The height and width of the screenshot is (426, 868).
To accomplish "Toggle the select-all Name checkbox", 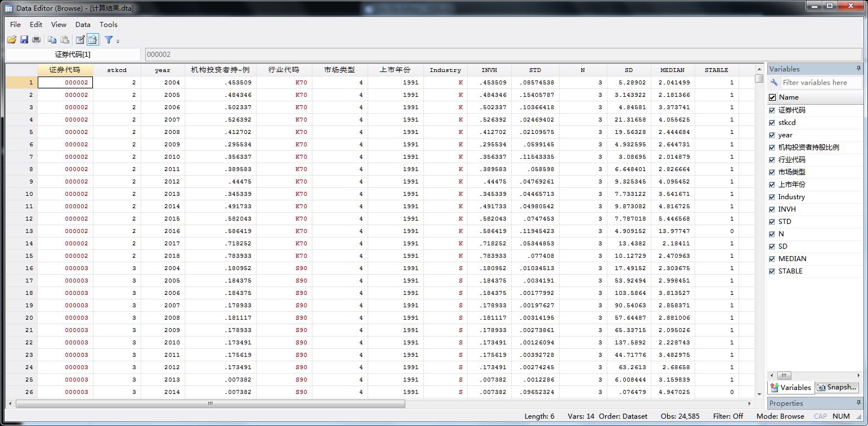I will pos(772,97).
